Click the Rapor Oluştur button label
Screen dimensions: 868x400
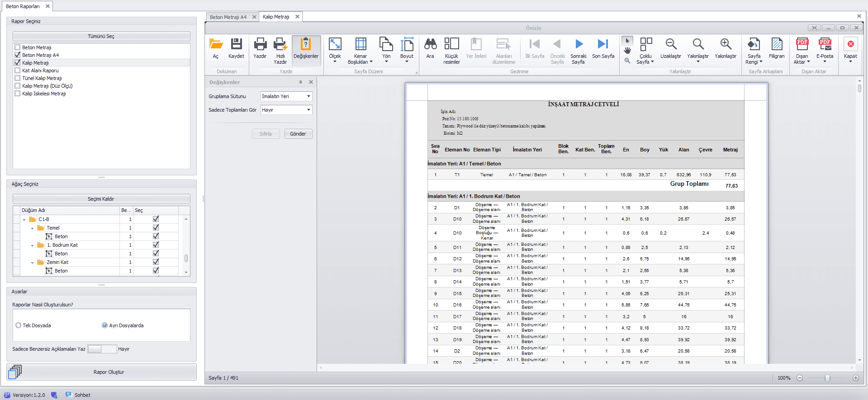tap(109, 372)
